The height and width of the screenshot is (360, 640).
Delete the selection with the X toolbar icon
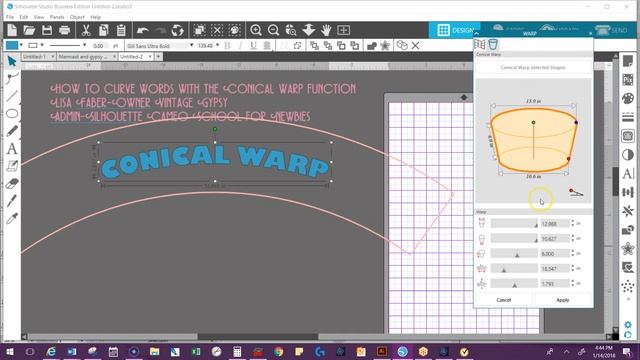(416, 46)
